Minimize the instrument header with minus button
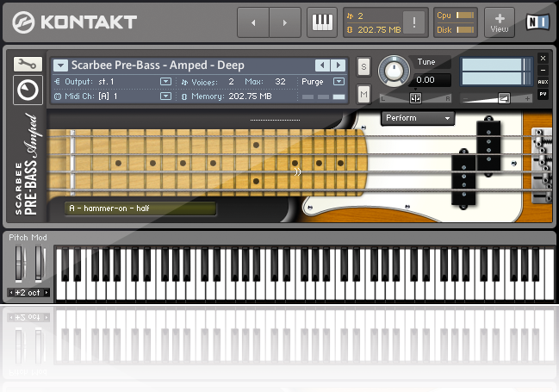The width and height of the screenshot is (559, 392). click(x=543, y=71)
